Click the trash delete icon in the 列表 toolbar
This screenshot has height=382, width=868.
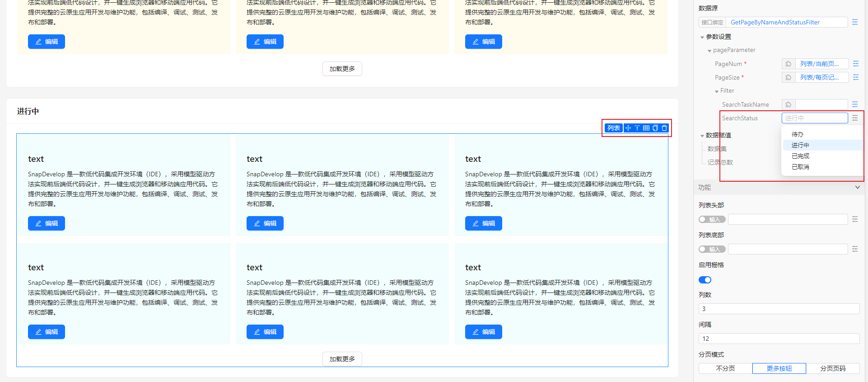[664, 128]
